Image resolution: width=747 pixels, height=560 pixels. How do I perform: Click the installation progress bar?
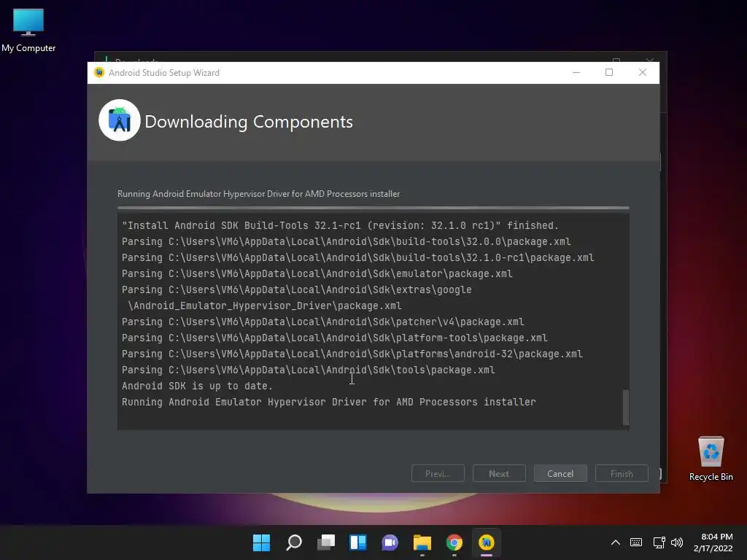click(373, 208)
